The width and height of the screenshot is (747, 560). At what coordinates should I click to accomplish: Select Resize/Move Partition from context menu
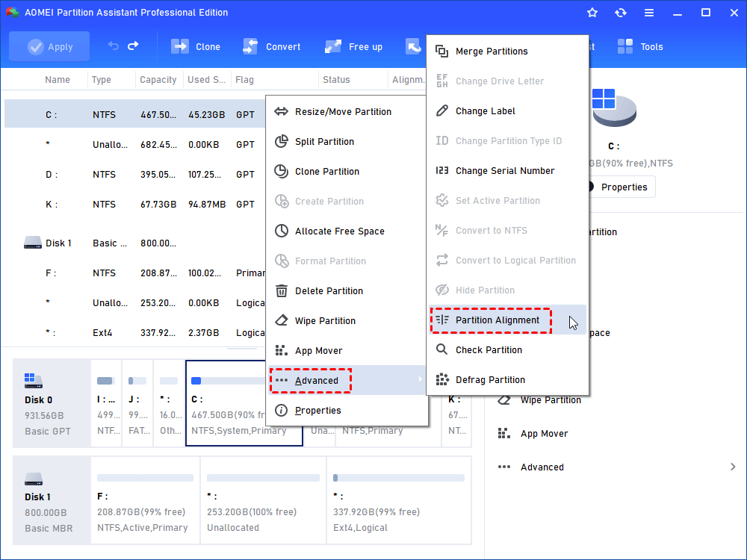click(x=347, y=111)
